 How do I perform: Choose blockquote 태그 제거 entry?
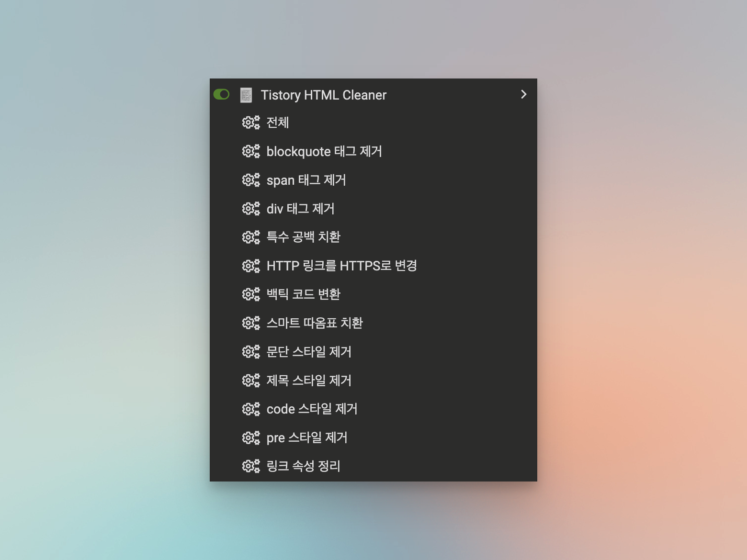click(x=324, y=151)
